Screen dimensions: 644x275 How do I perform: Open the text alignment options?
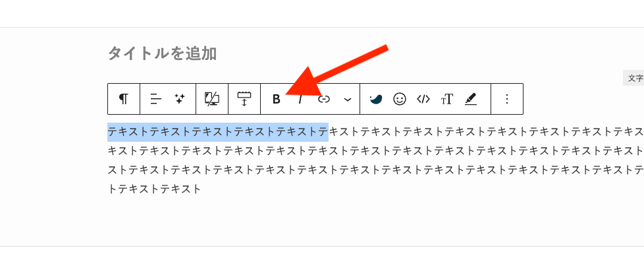click(x=155, y=99)
